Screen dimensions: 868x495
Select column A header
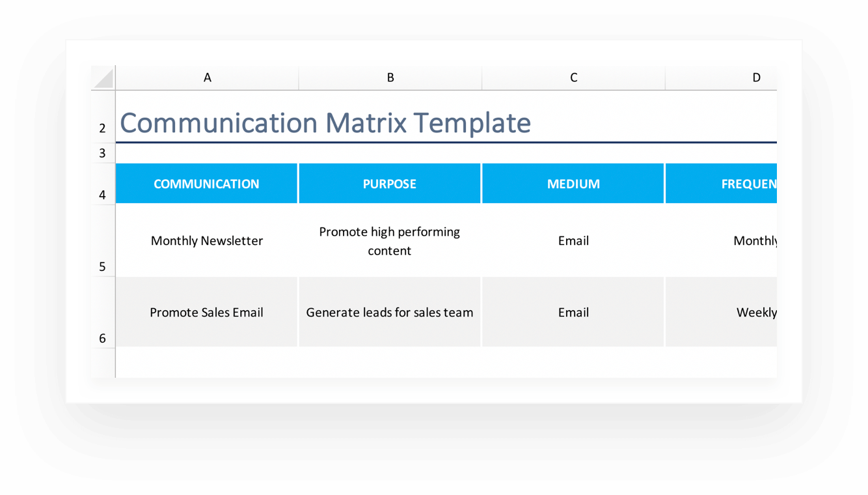click(x=207, y=77)
